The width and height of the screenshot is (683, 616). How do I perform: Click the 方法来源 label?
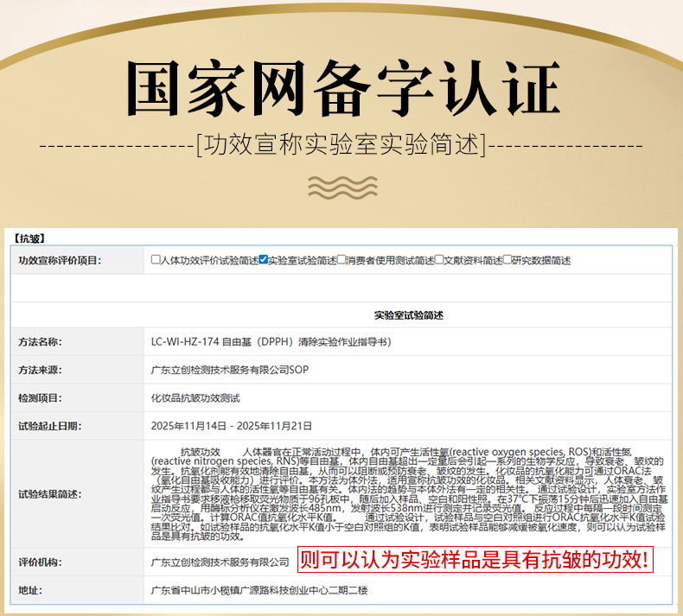click(40, 370)
